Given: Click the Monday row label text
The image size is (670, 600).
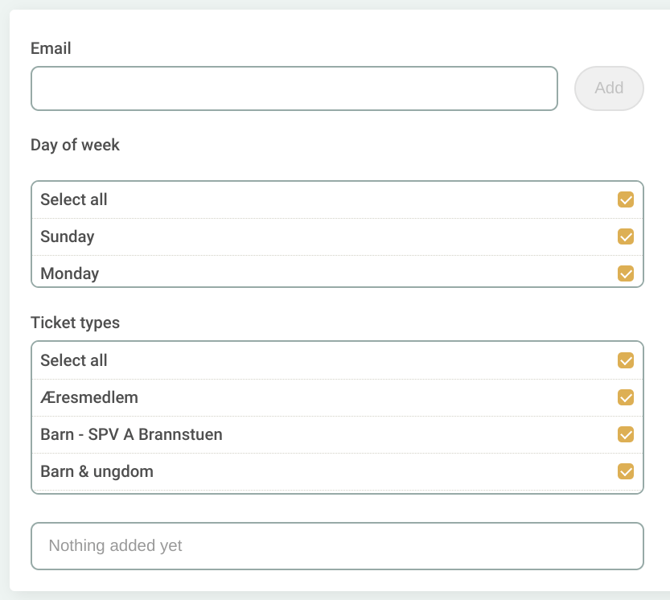Looking at the screenshot, I should (69, 273).
